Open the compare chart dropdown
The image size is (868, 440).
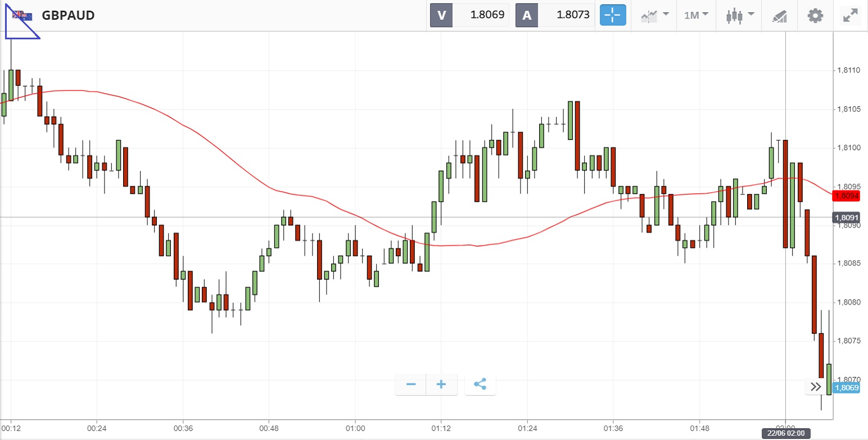coord(654,15)
